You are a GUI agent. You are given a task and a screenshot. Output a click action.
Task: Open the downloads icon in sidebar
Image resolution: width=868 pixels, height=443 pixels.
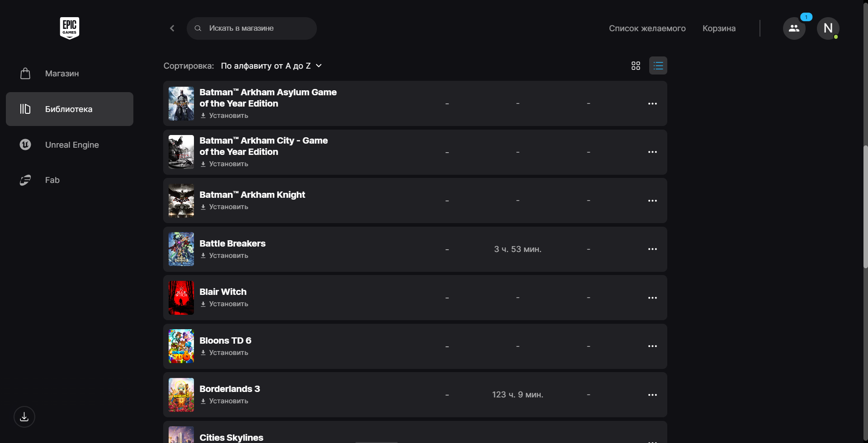point(24,417)
